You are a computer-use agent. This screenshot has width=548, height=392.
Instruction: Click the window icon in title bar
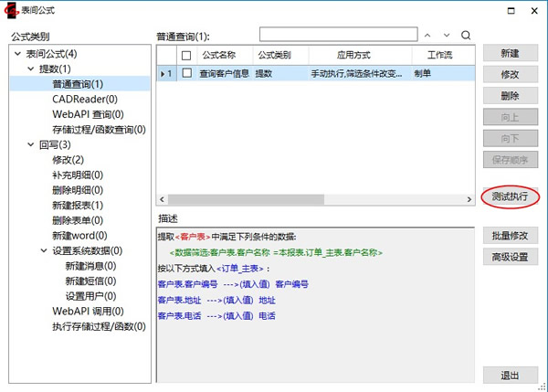click(x=11, y=10)
